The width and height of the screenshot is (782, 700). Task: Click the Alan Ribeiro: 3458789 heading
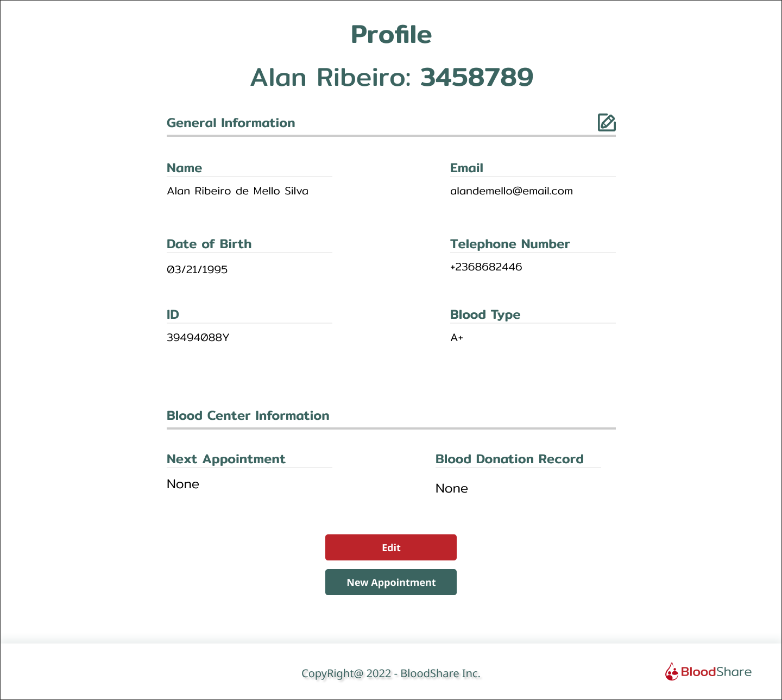[392, 77]
